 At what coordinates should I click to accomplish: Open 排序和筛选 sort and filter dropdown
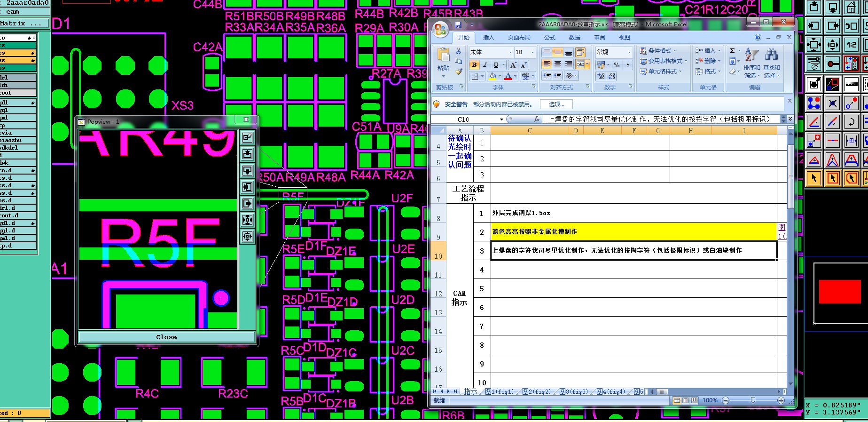click(x=751, y=63)
